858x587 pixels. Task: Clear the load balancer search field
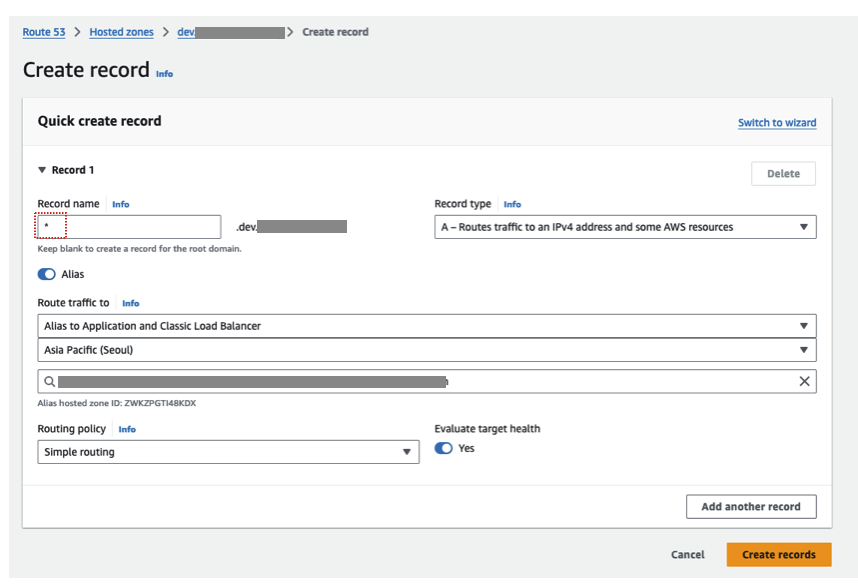804,381
